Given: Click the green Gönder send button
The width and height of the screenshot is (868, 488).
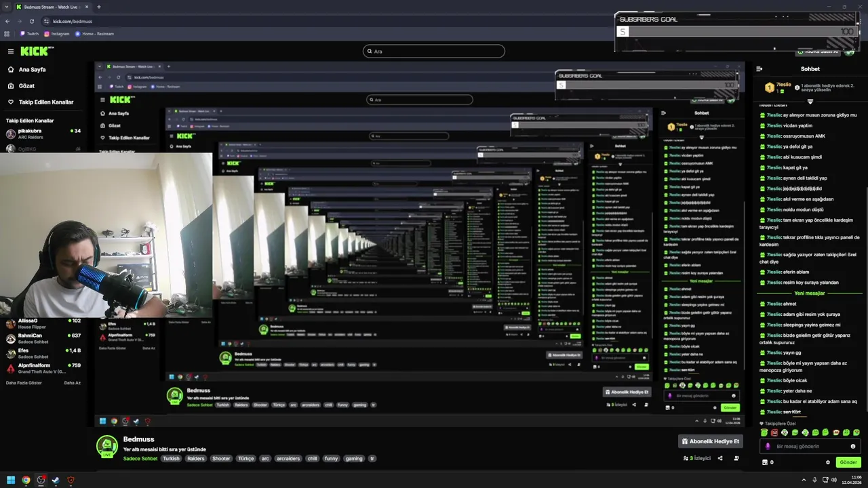Looking at the screenshot, I should pyautogui.click(x=848, y=462).
